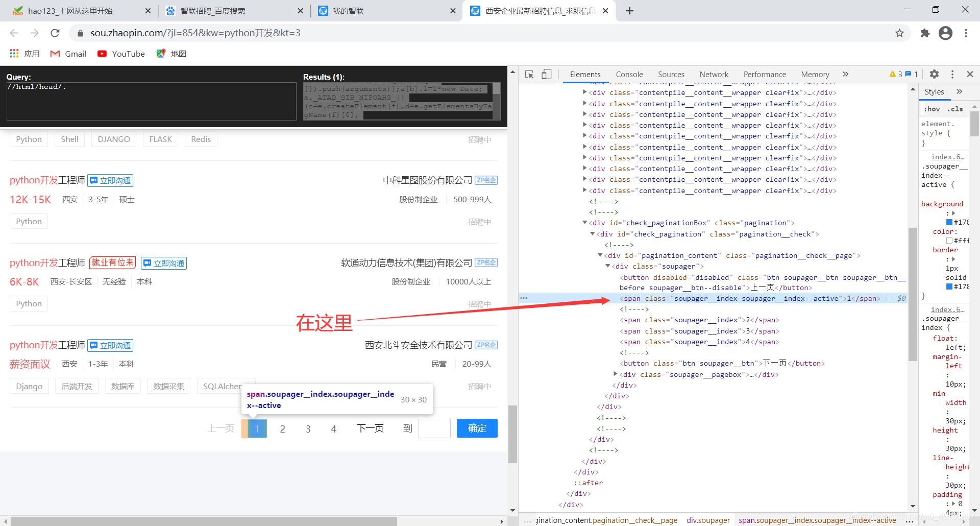Open the Chrome profile avatar

(945, 33)
